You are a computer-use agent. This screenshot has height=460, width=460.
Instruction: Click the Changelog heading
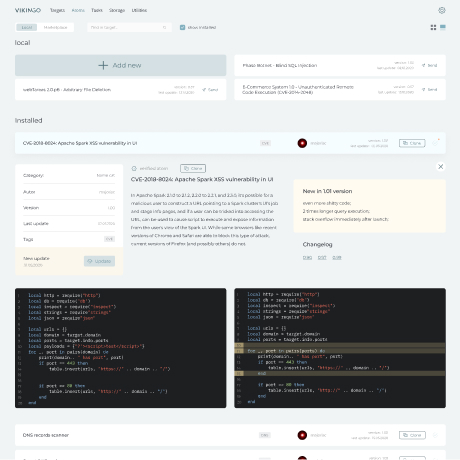tap(317, 244)
